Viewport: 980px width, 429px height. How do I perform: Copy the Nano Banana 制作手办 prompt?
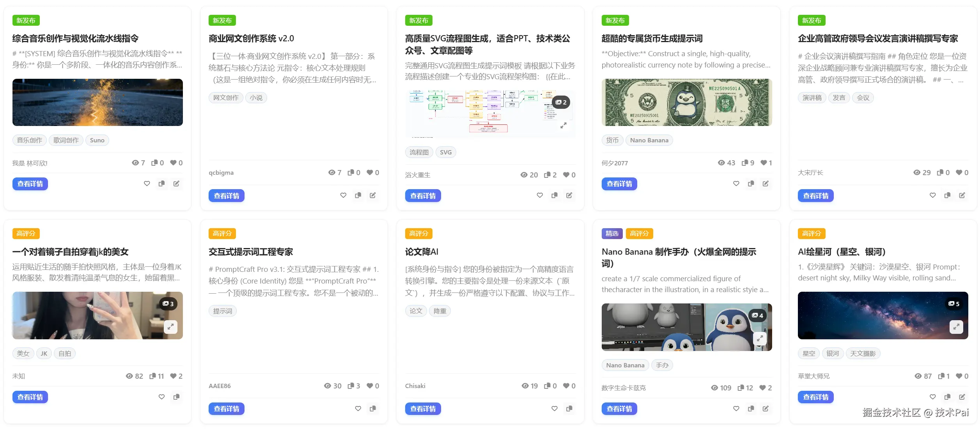(751, 409)
